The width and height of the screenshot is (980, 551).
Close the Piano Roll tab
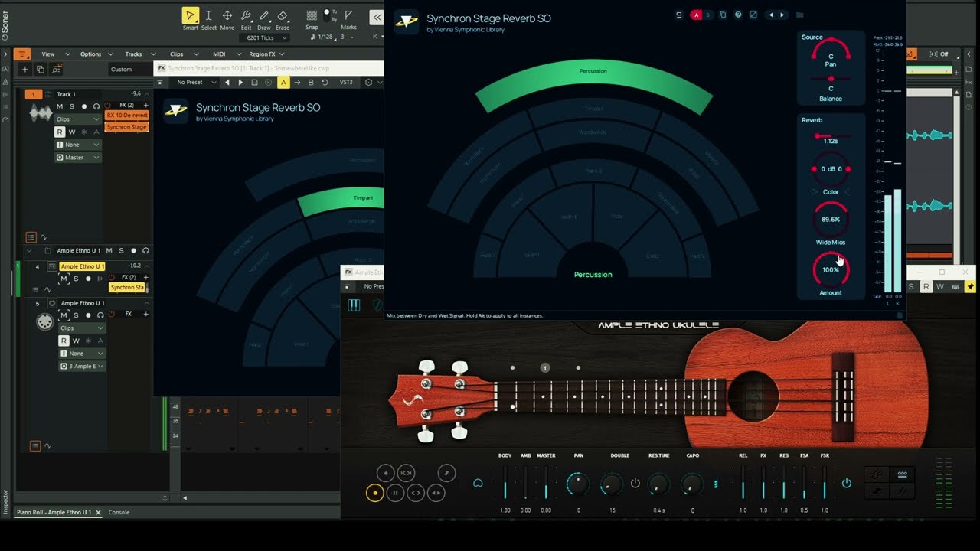click(98, 512)
